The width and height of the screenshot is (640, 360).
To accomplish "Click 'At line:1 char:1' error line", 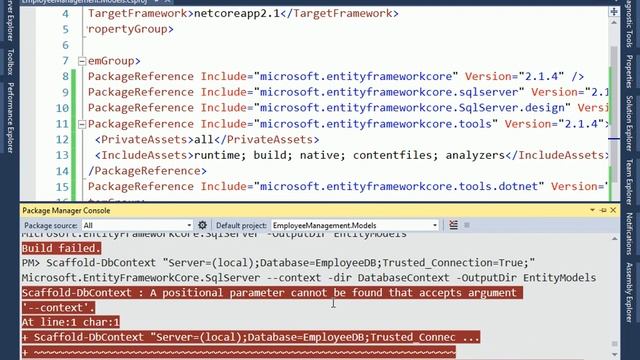I will (71, 322).
